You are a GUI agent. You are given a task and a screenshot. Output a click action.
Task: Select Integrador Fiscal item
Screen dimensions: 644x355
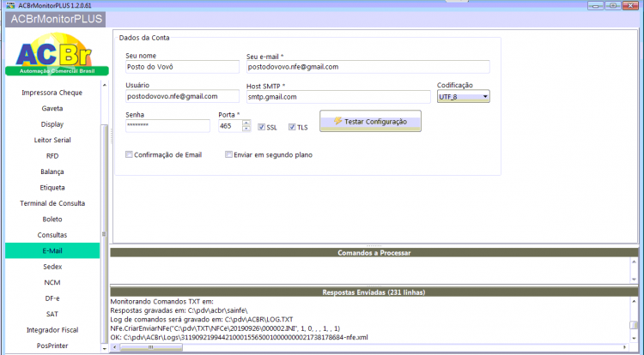tap(52, 330)
